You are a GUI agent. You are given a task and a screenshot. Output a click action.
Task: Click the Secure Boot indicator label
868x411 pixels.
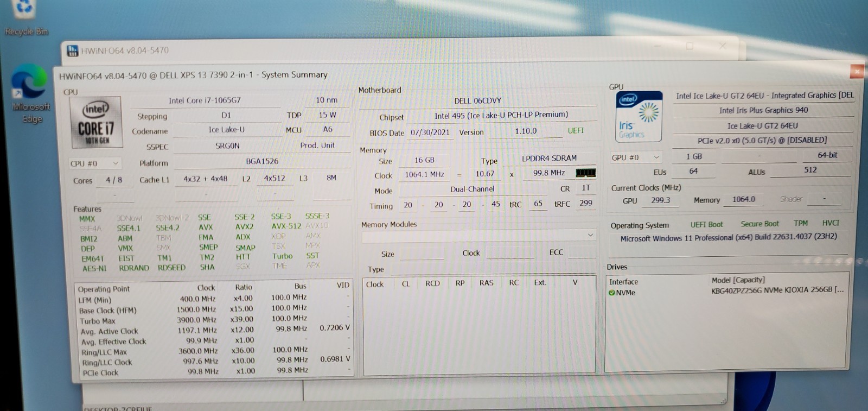pyautogui.click(x=759, y=224)
